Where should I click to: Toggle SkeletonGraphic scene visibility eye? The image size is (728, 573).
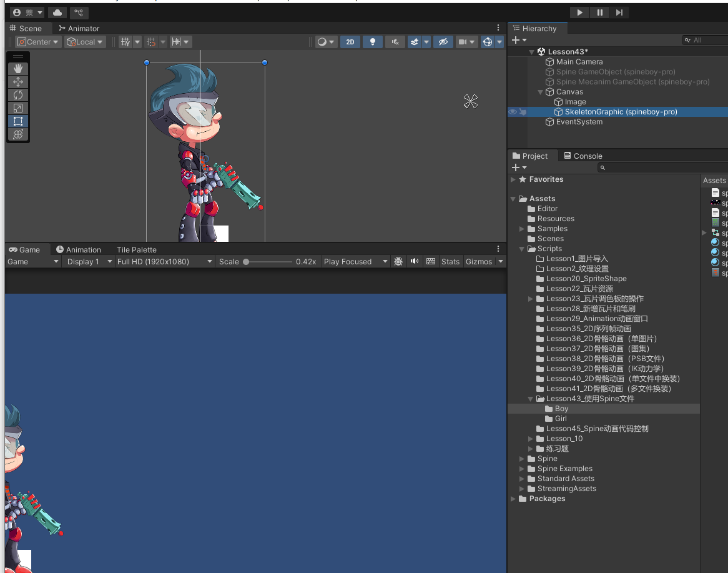point(513,112)
